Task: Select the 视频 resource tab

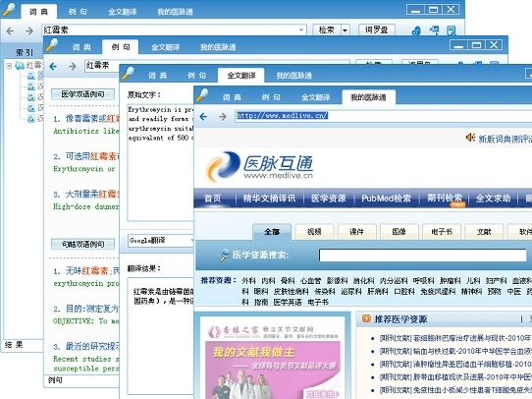Action: point(314,232)
